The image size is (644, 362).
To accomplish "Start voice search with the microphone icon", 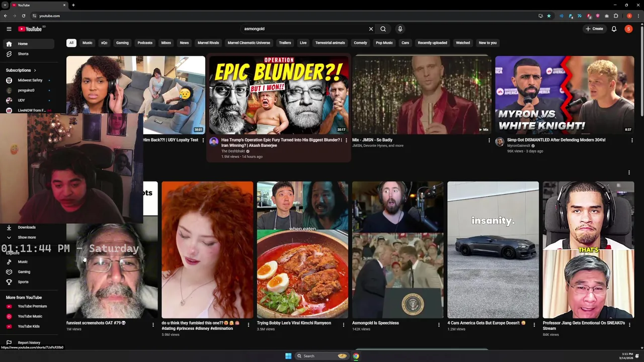I will pyautogui.click(x=400, y=29).
